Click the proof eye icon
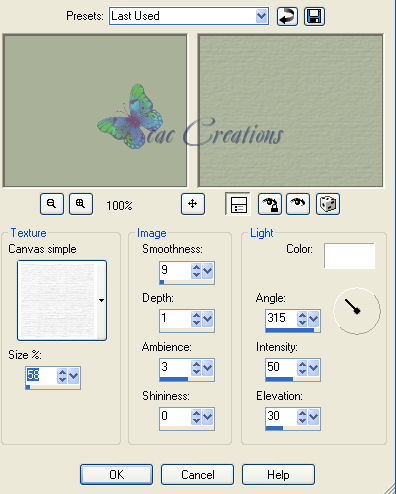Image resolution: width=396 pixels, height=494 pixels. (x=298, y=204)
